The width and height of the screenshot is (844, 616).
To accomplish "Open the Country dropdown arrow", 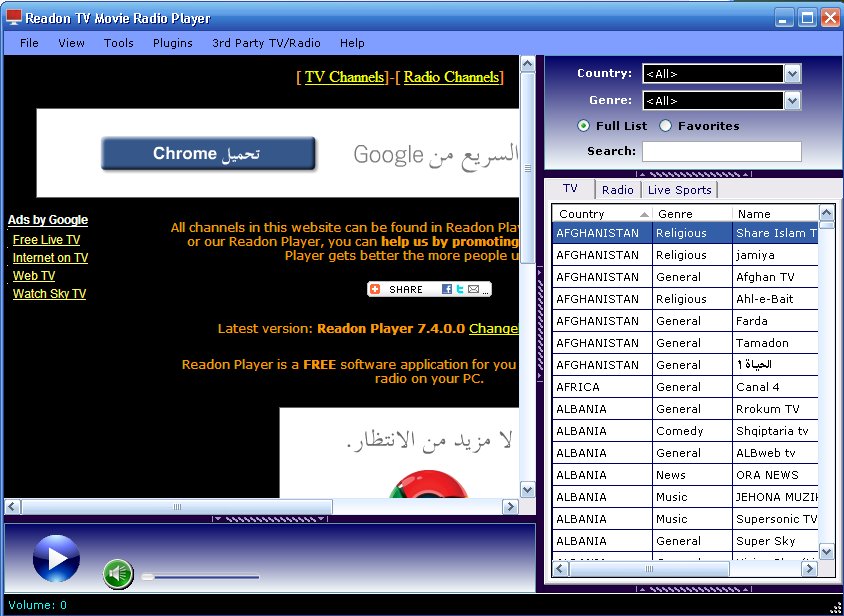I will pyautogui.click(x=792, y=74).
